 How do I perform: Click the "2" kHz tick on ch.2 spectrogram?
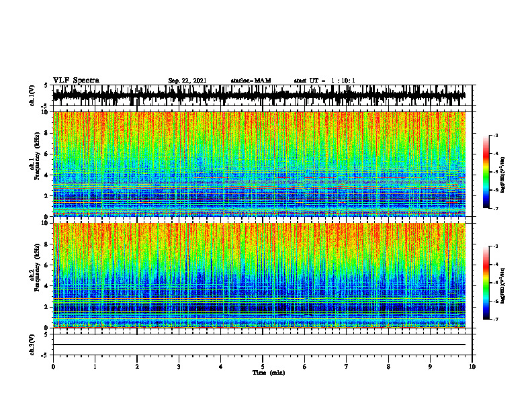[x=47, y=307]
